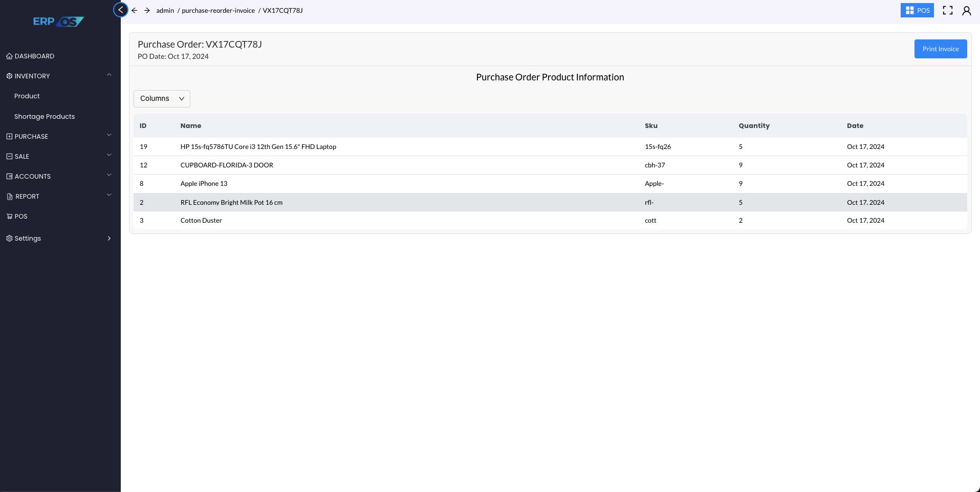Click the Purchase plus icon

(9, 137)
